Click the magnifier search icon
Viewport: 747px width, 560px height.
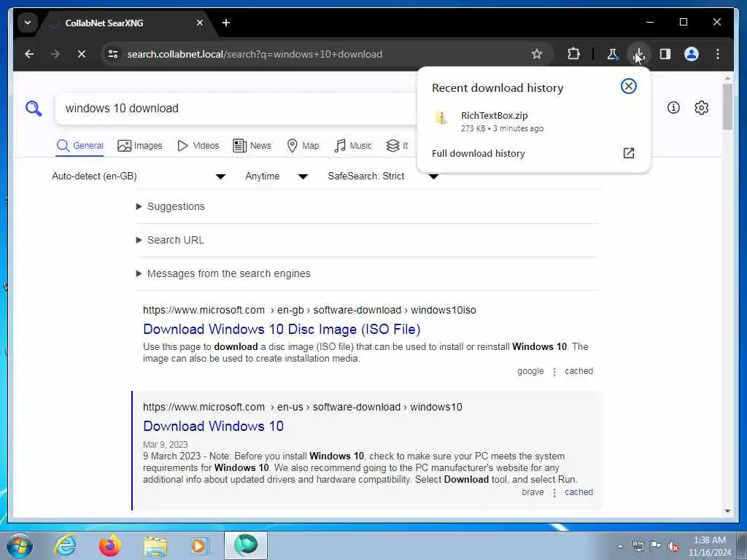tap(34, 109)
